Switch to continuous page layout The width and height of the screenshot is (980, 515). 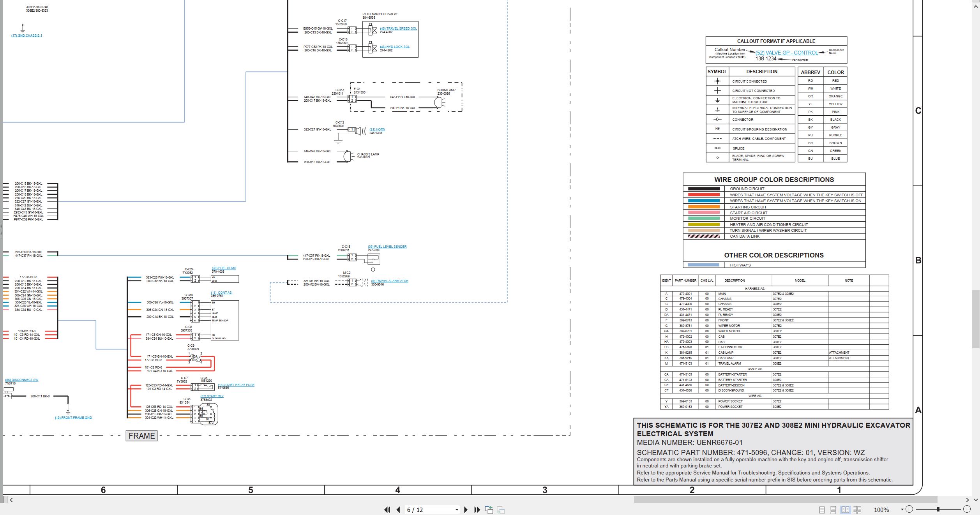[833, 510]
